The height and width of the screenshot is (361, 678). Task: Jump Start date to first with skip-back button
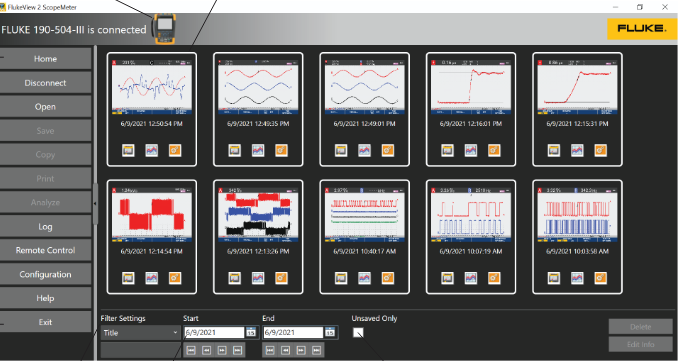point(192,350)
